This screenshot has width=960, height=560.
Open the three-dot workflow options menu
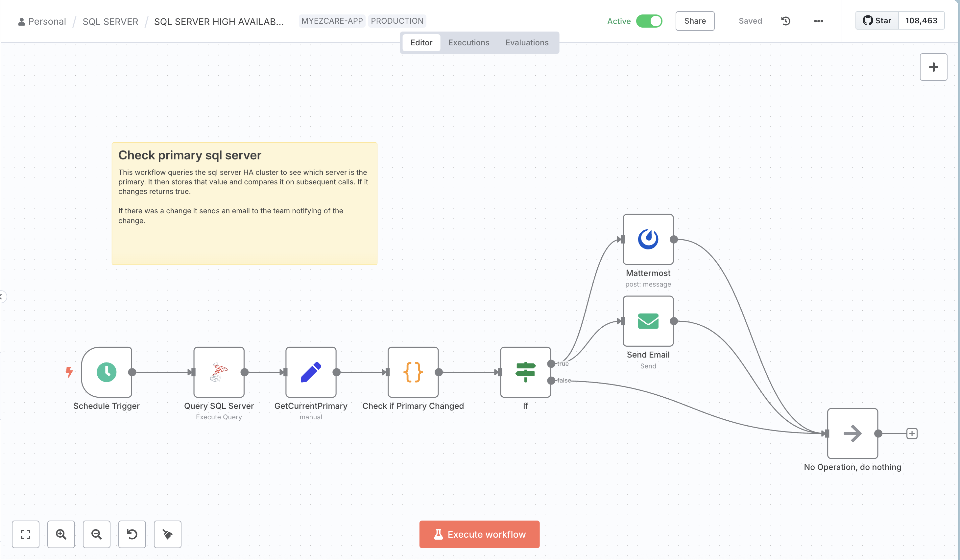[x=818, y=21]
